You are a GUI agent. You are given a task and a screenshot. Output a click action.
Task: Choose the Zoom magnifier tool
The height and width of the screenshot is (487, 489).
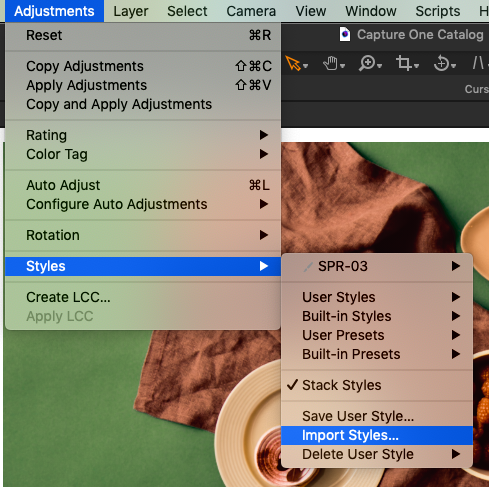(367, 63)
